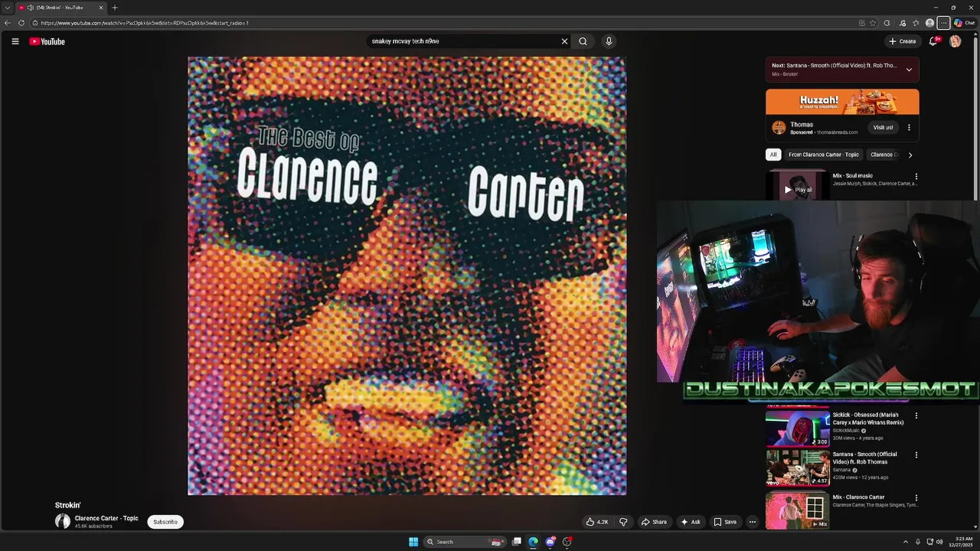This screenshot has width=980, height=551.
Task: Open options for the Sickick - Obsessed video
Action: (x=916, y=416)
